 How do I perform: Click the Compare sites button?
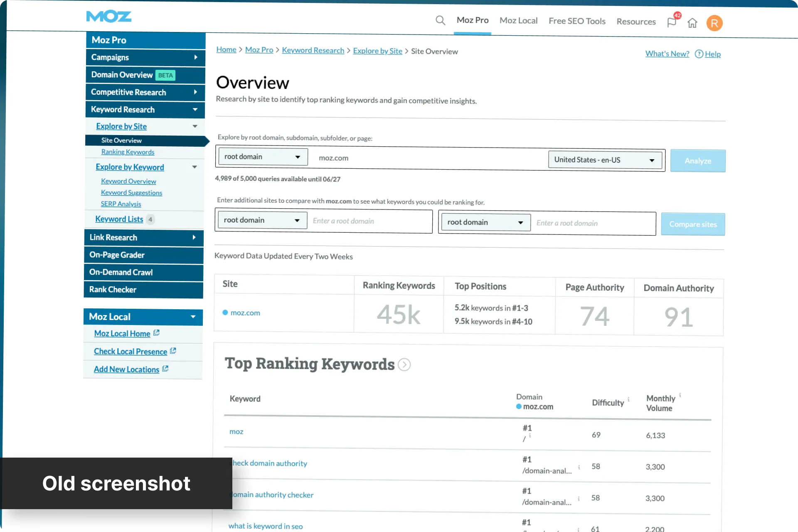tap(693, 224)
